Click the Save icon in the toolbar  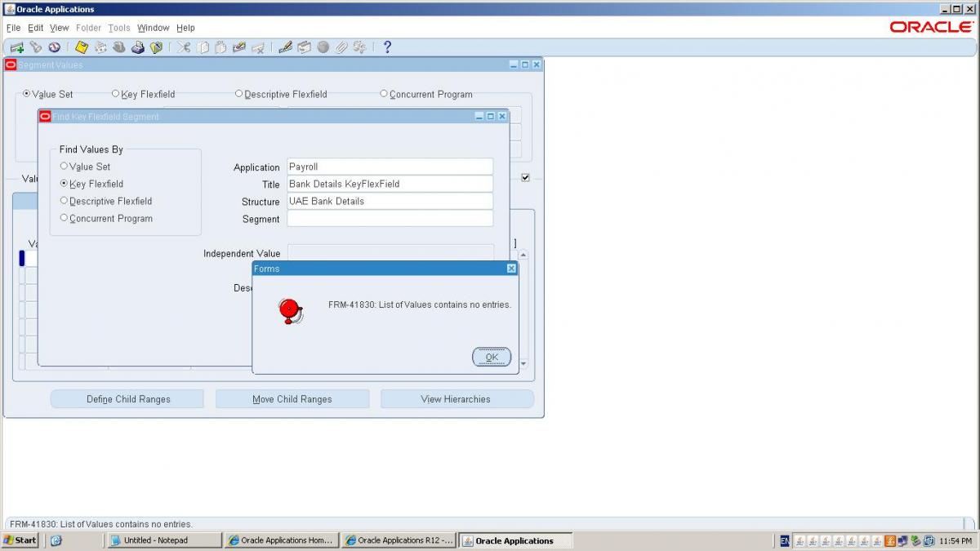click(81, 47)
